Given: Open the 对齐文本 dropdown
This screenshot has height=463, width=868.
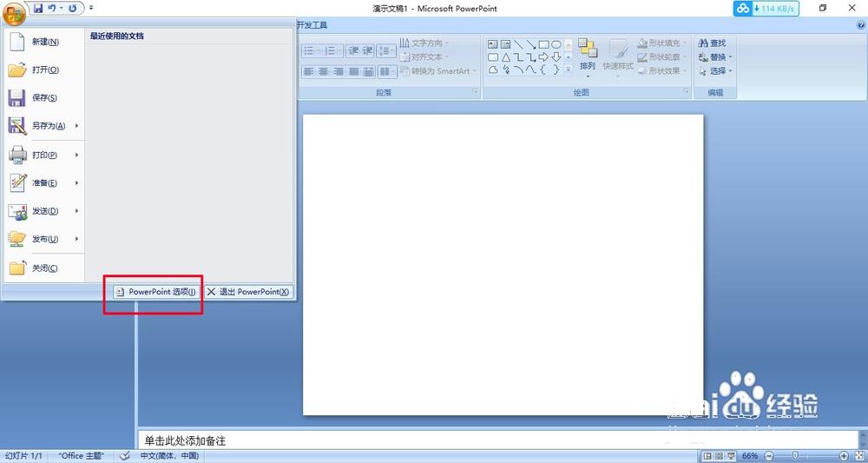Looking at the screenshot, I should [424, 57].
